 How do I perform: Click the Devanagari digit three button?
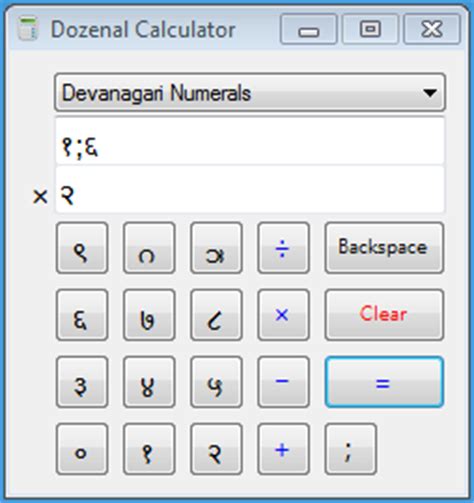82,382
